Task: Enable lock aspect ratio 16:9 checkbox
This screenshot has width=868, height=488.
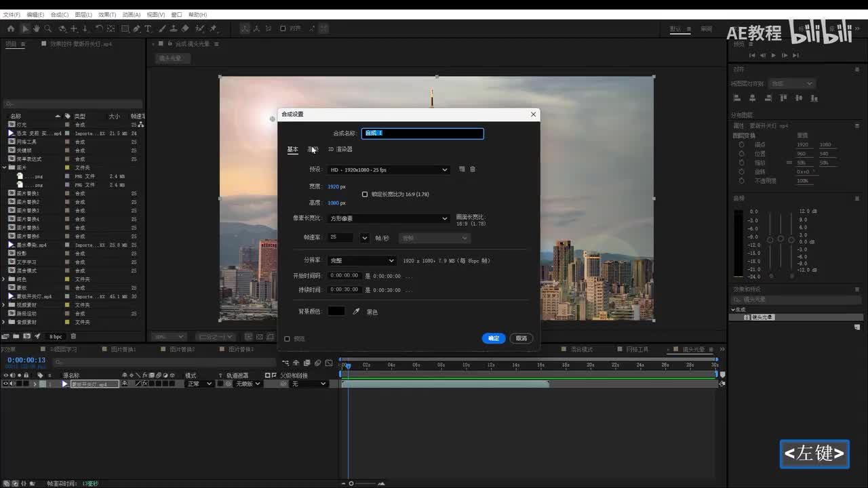Action: (x=365, y=195)
